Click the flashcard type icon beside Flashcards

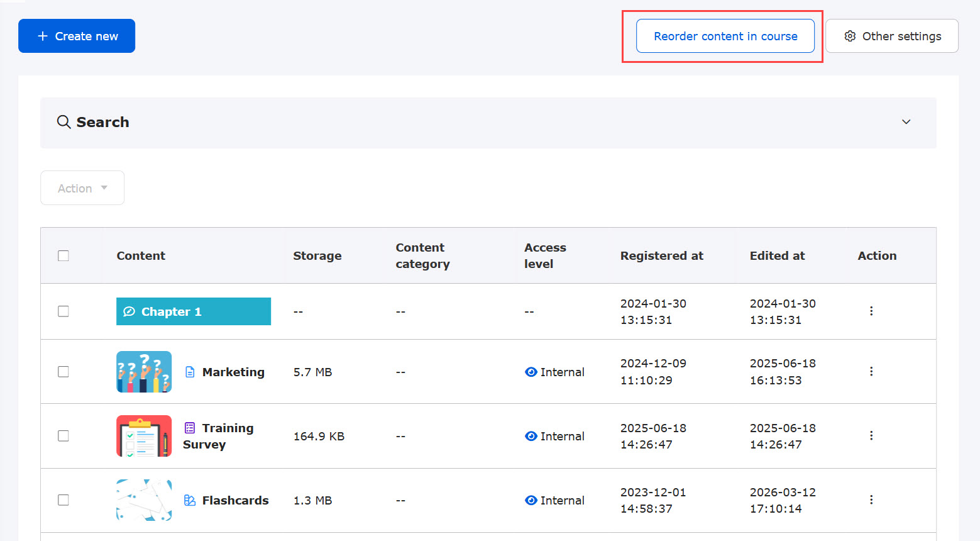(x=190, y=500)
